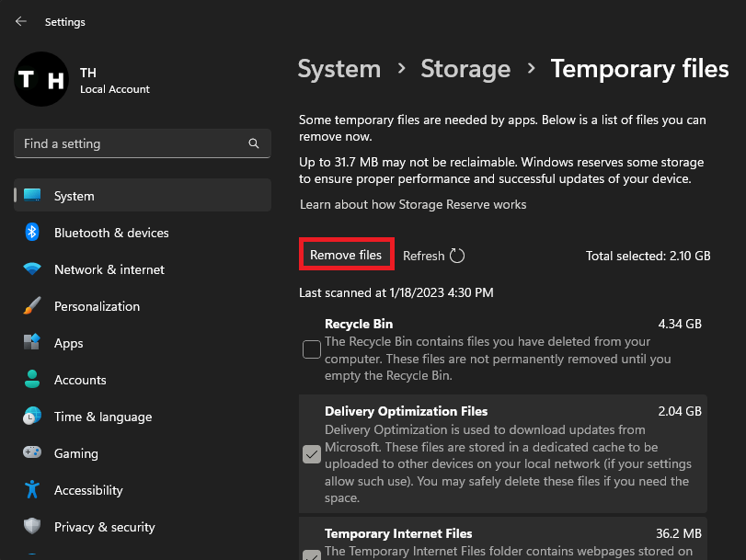Viewport: 746px width, 560px height.
Task: Click the Accounts person icon
Action: (32, 380)
